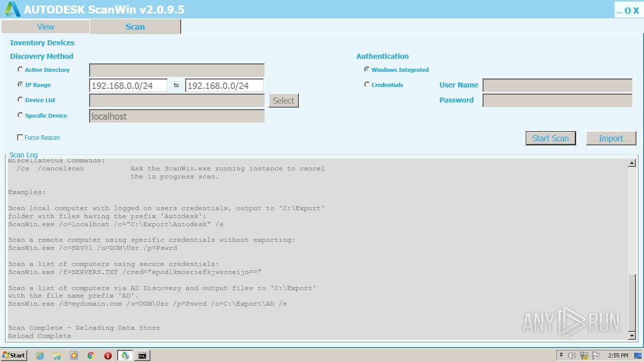
Task: Click the Import button
Action: 611,138
